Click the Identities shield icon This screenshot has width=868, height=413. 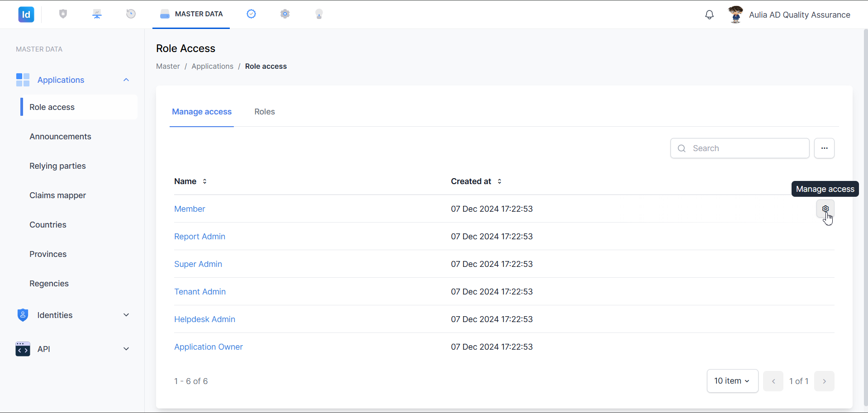click(23, 315)
